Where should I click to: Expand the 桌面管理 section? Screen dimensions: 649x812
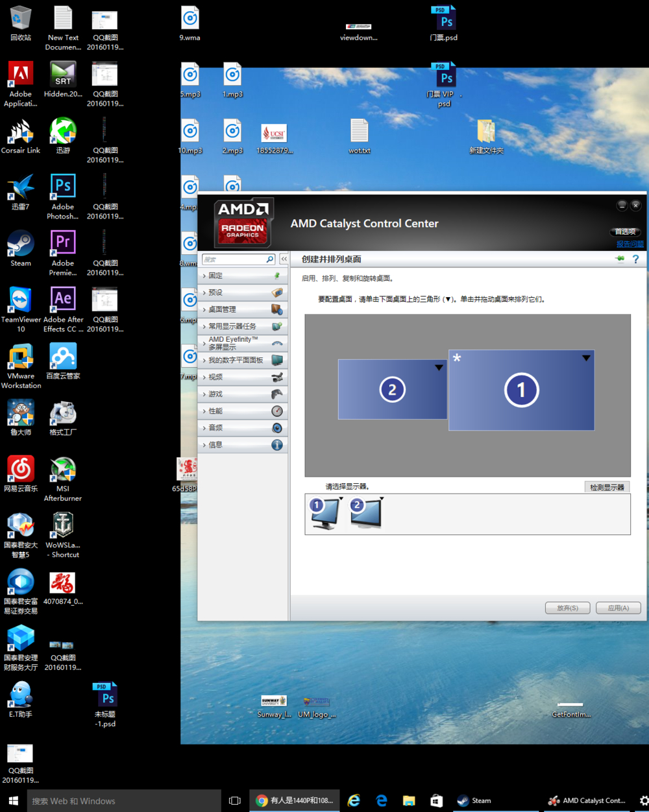point(243,309)
